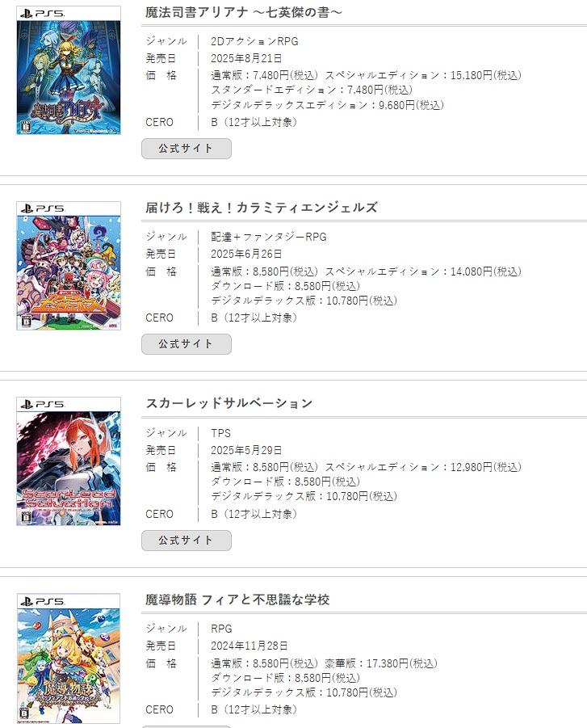Click CERO B mark on 魔法司書アリアナ cover

coord(26,127)
